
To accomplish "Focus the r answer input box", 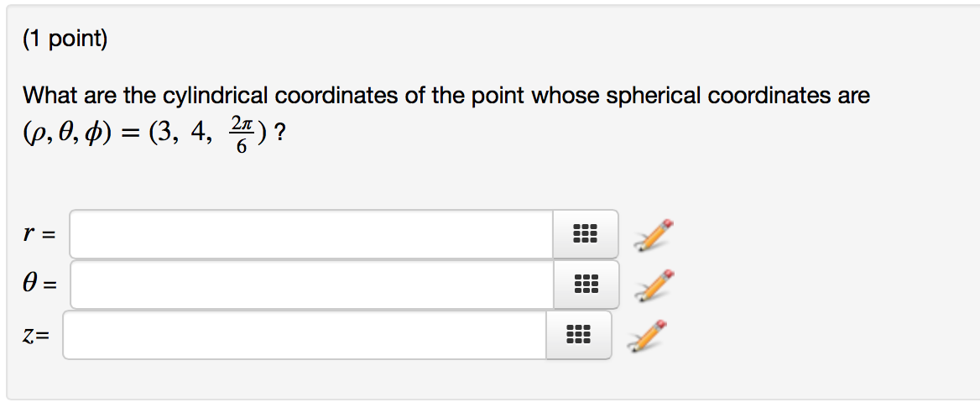I will [311, 234].
